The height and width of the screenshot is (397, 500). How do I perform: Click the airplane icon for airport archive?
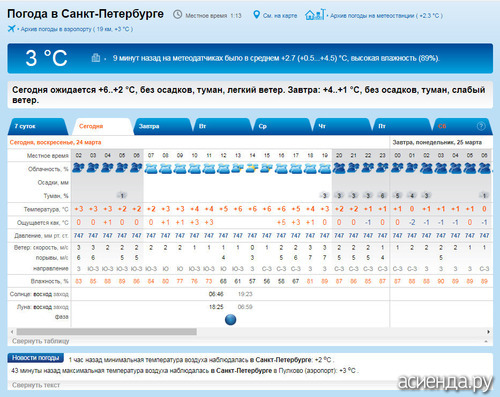(x=12, y=29)
